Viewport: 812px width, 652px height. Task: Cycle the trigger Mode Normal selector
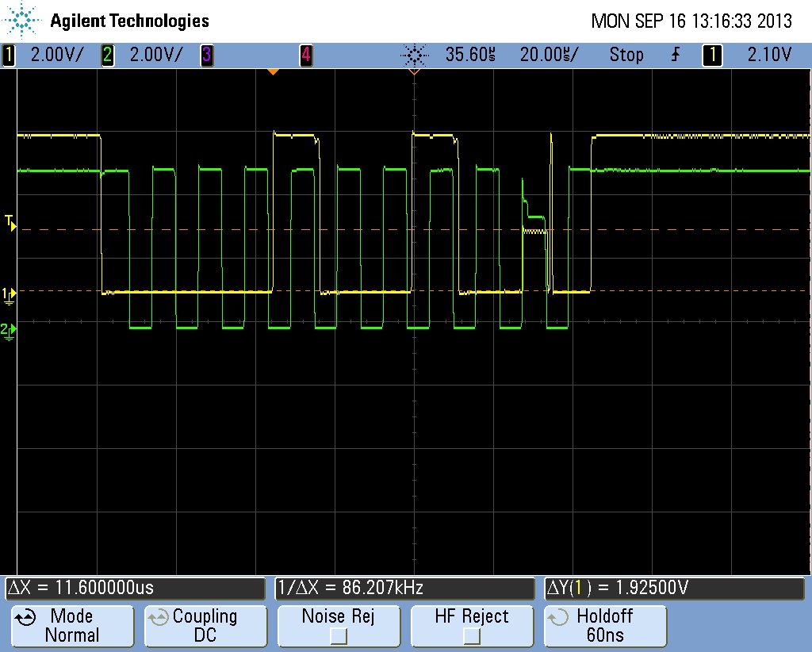[72, 626]
